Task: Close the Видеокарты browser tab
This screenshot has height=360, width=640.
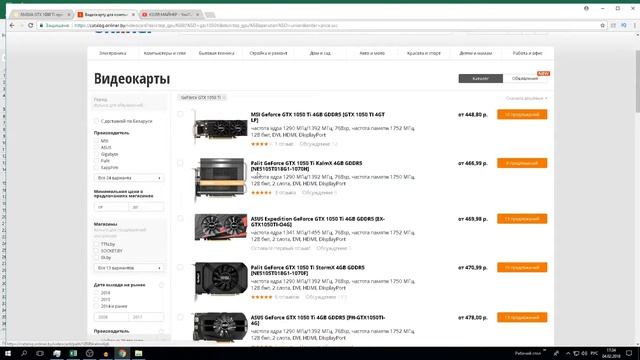Action: pyautogui.click(x=133, y=15)
